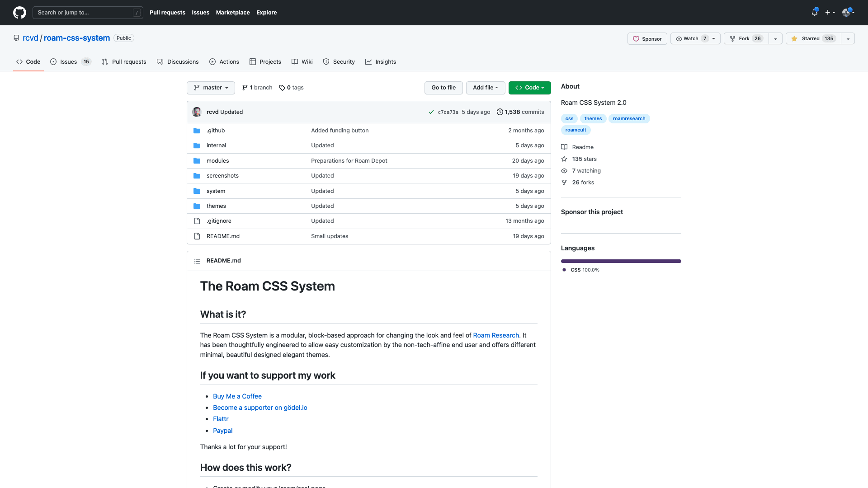Image resolution: width=868 pixels, height=488 pixels.
Task: Open commit c7da73a
Action: (x=448, y=113)
